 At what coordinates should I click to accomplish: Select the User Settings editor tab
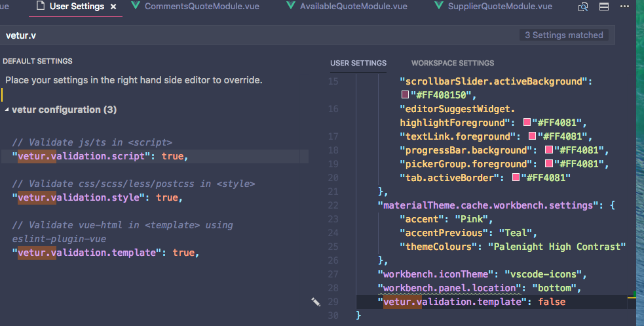coord(75,7)
